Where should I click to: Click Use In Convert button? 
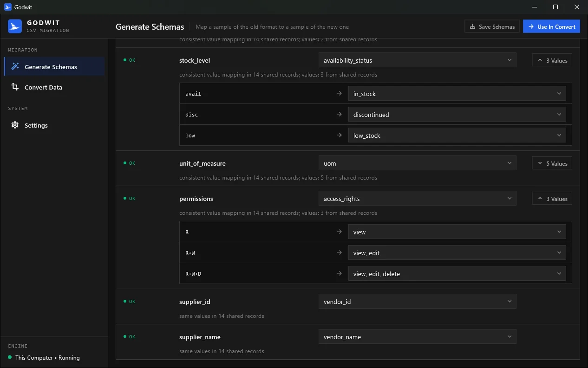click(x=552, y=26)
